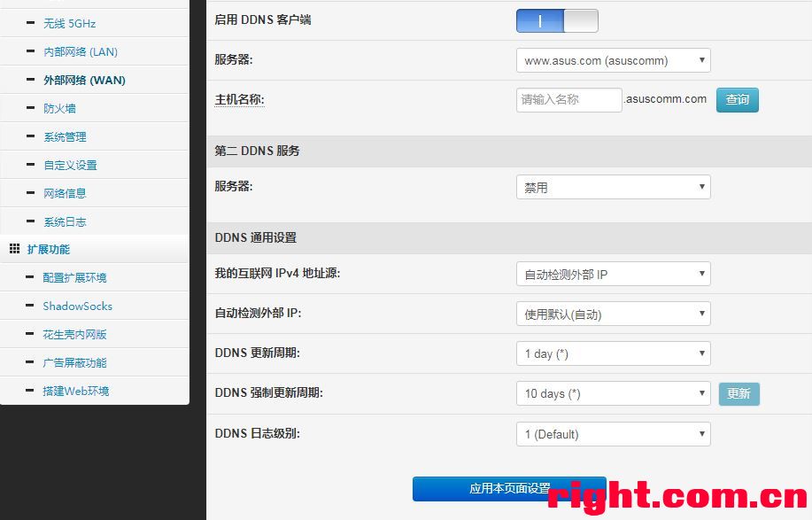Open 系统管理 in the sidebar
The width and height of the screenshot is (812, 520).
tap(65, 136)
